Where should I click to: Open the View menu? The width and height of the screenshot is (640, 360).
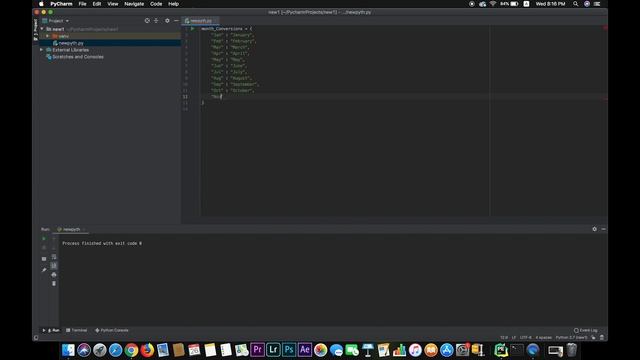(x=113, y=4)
